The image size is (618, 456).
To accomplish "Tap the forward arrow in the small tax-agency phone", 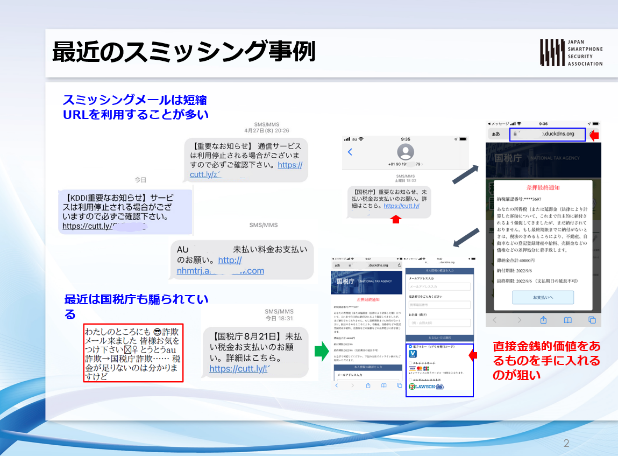I will click(x=352, y=385).
